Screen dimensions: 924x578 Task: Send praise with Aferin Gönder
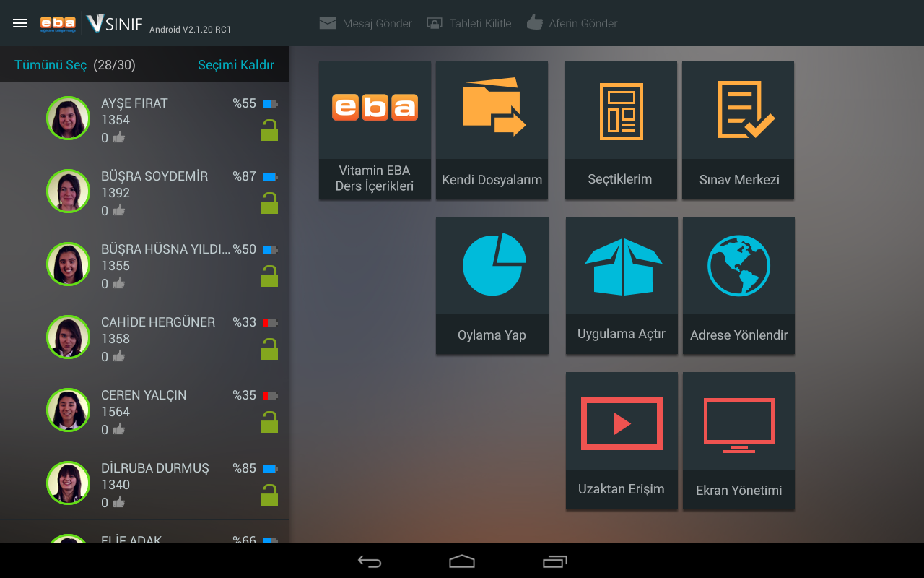click(x=572, y=23)
